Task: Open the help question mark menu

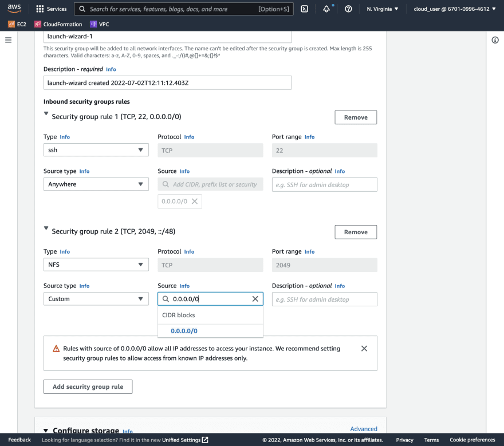Action: click(348, 9)
